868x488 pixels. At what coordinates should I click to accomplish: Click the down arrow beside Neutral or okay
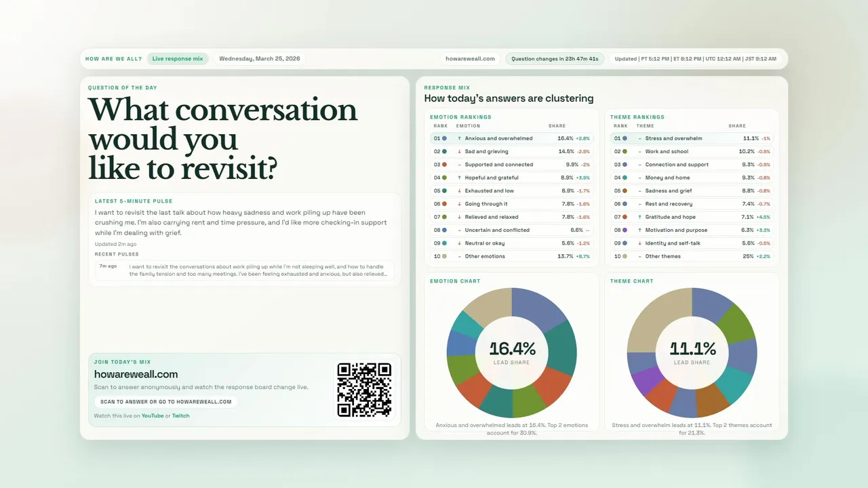coord(460,243)
